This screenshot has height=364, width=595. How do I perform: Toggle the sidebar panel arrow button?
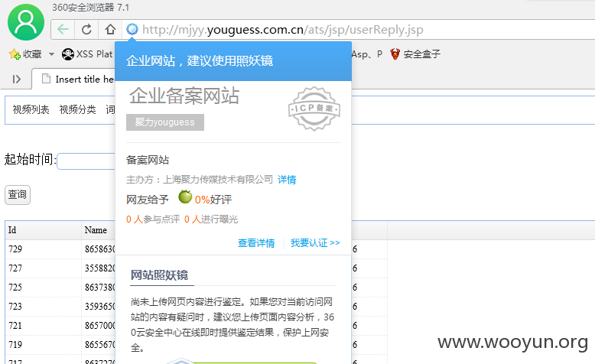16,79
